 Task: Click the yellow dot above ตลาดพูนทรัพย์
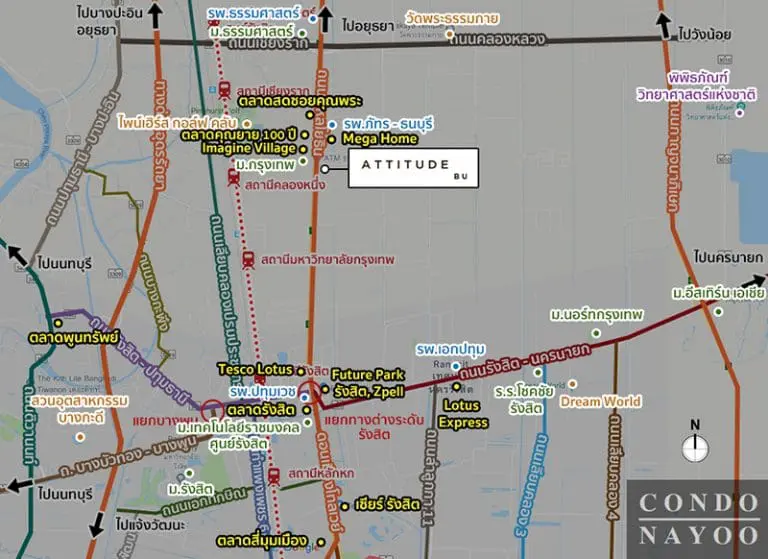pos(58,323)
